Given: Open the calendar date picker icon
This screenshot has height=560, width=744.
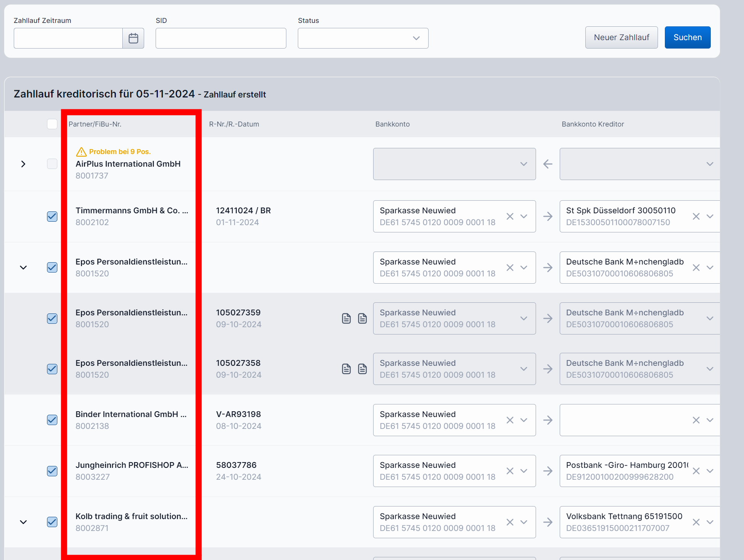Looking at the screenshot, I should click(x=133, y=38).
